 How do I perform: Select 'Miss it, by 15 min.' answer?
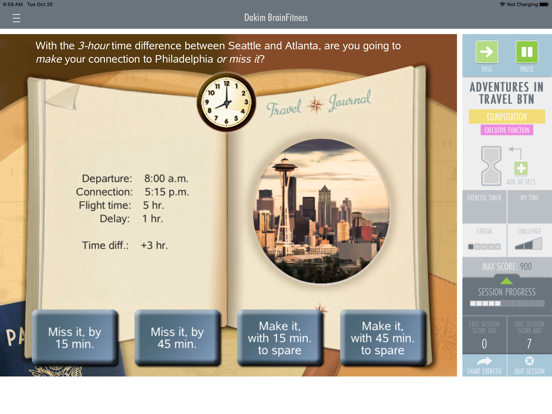pos(75,338)
